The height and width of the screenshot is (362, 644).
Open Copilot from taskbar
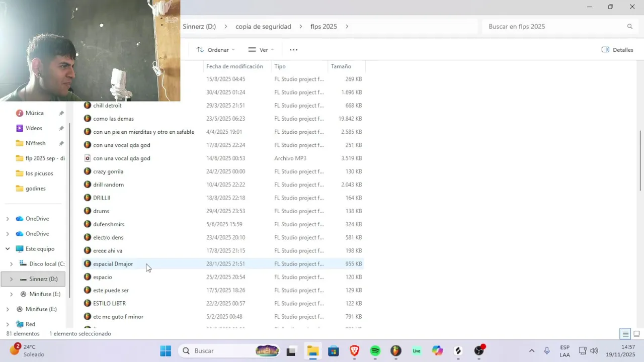tap(437, 351)
